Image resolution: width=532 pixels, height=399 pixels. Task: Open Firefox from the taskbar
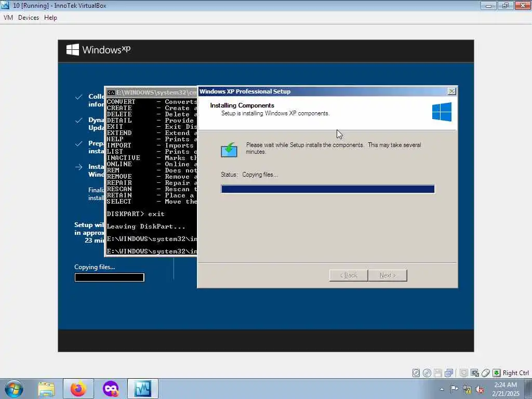click(78, 389)
